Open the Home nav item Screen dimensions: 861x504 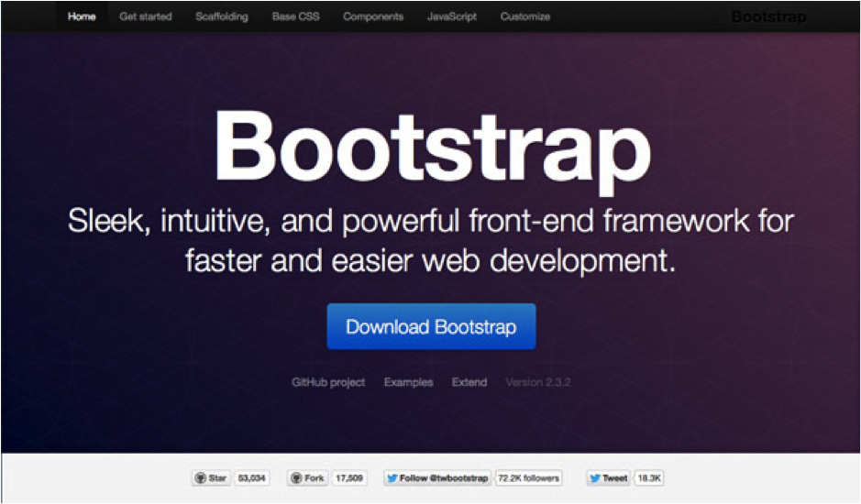pyautogui.click(x=82, y=16)
